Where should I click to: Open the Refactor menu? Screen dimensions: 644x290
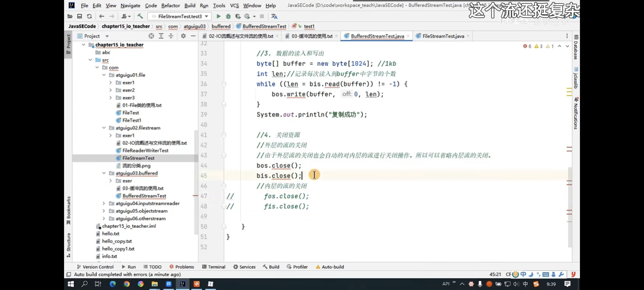pos(170,6)
